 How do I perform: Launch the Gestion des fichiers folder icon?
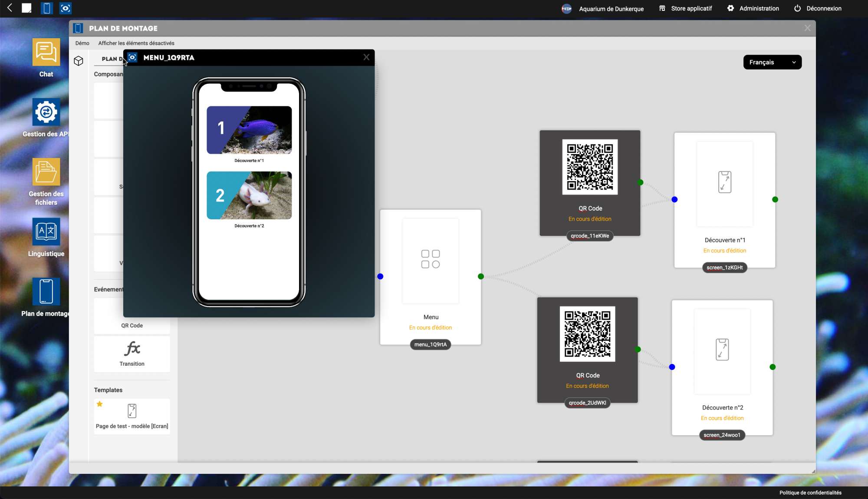pyautogui.click(x=46, y=172)
